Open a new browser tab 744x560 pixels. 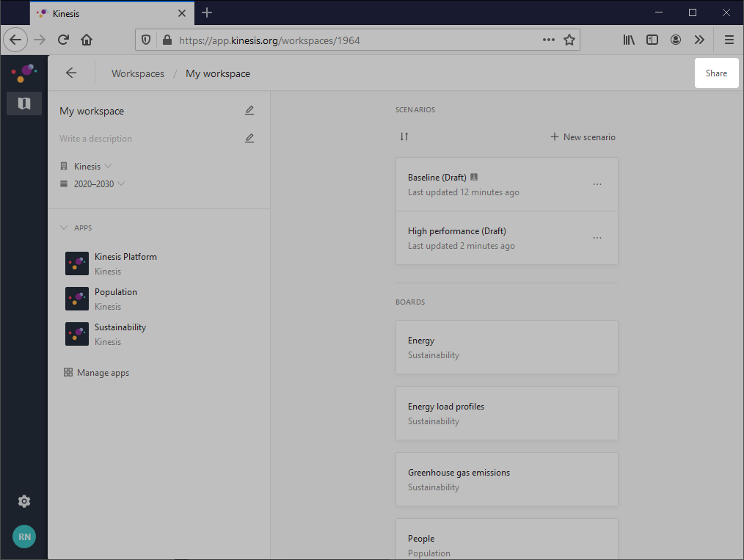click(x=207, y=12)
